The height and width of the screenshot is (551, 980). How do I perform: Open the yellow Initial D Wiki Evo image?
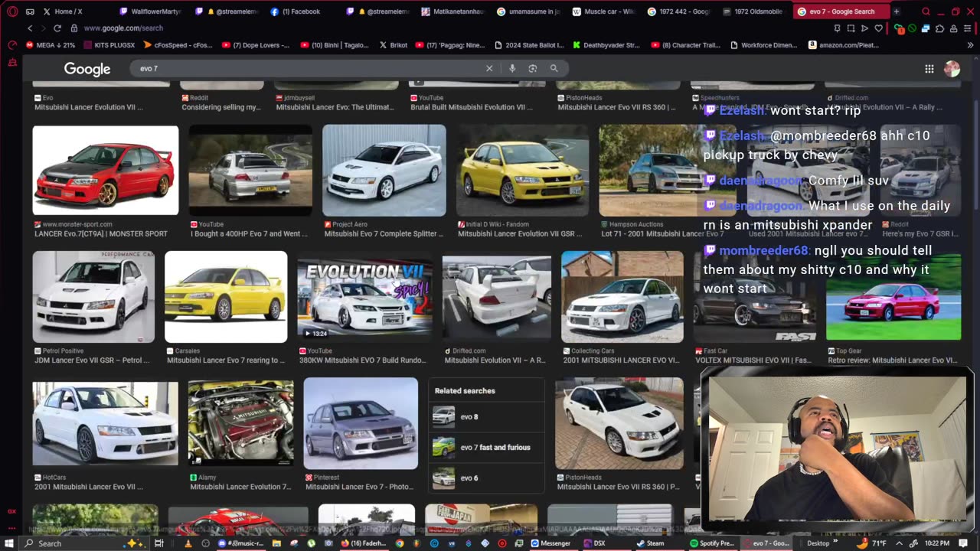(x=523, y=170)
